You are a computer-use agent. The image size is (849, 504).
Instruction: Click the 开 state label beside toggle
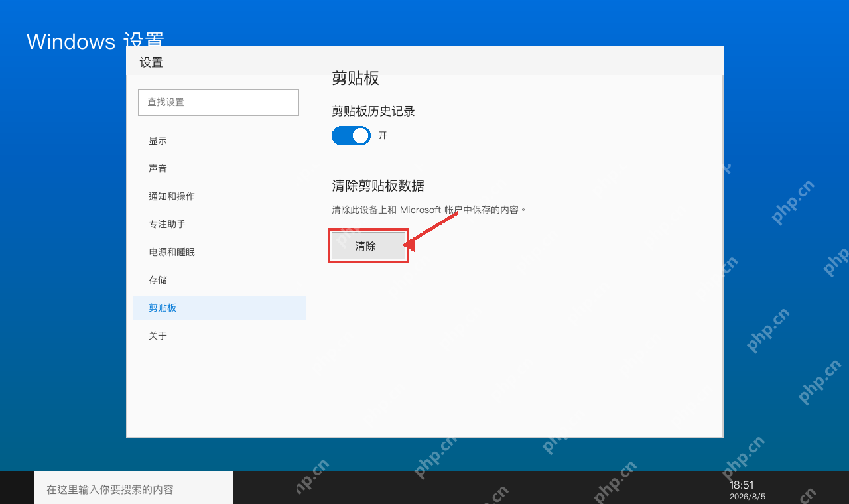point(383,135)
